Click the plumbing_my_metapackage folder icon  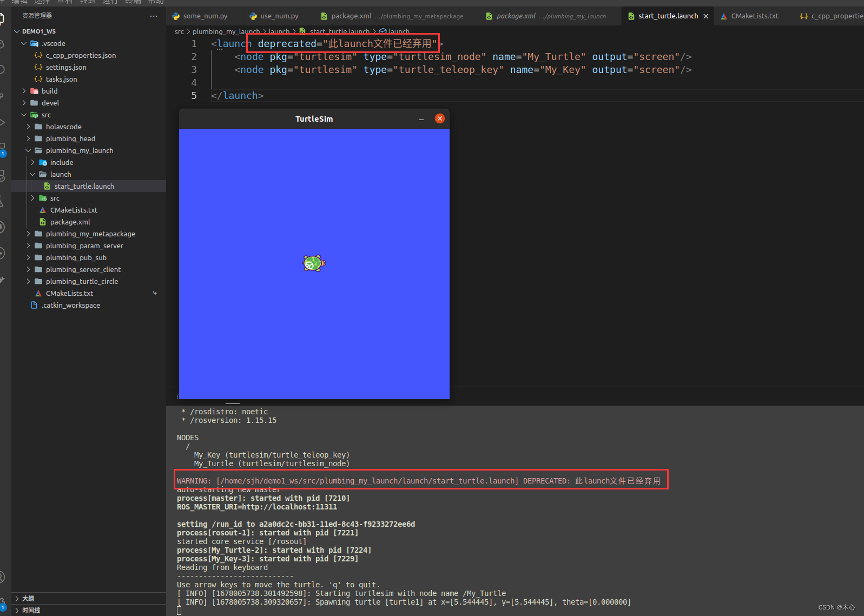point(38,234)
